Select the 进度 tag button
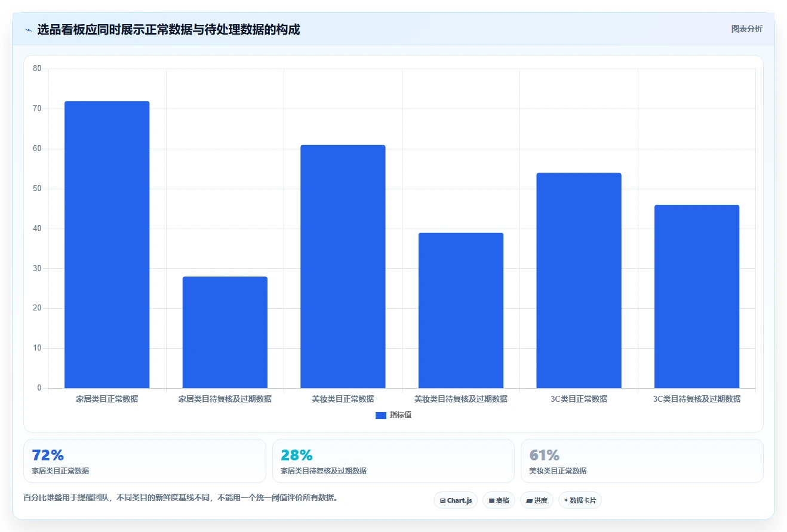 point(537,500)
